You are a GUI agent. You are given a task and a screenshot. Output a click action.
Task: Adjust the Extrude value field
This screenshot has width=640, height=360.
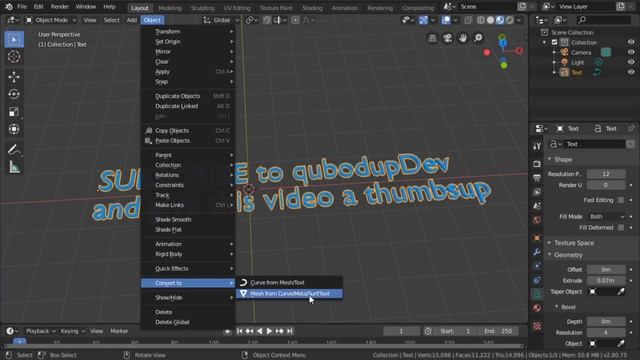pos(606,280)
